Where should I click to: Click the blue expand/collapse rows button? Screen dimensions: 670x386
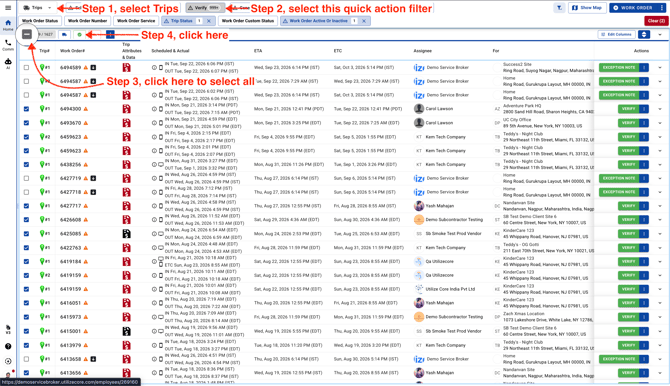[644, 34]
